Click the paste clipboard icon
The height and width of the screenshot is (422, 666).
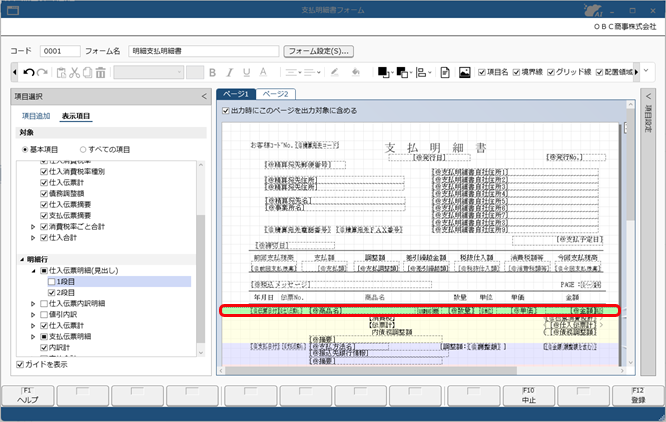coord(61,73)
